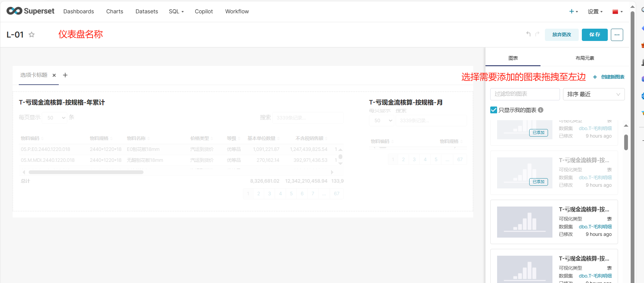Viewport: 644px width, 283px height.
Task: Switch to 图表 tab in side panel
Action: point(513,58)
